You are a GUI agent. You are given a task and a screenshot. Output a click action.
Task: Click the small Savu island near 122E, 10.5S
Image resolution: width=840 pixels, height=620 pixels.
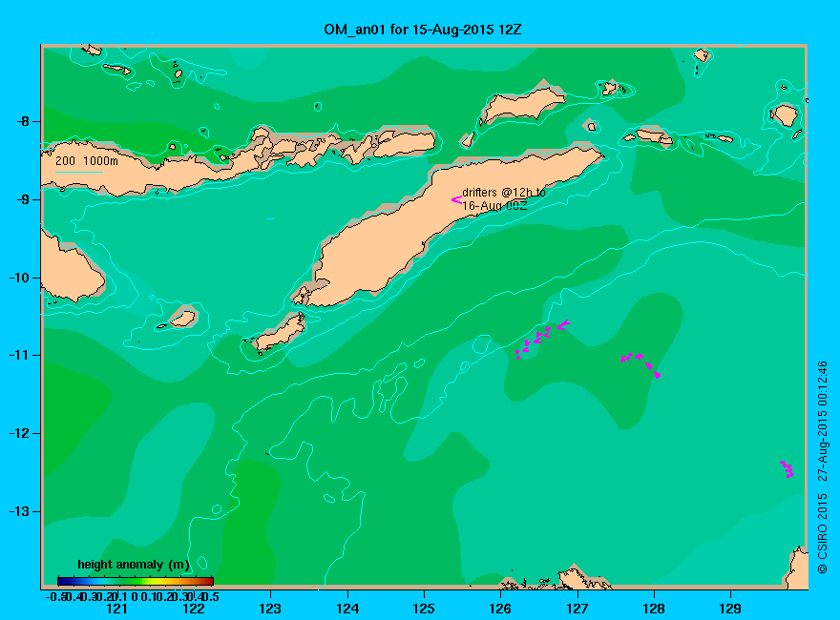[x=182, y=319]
